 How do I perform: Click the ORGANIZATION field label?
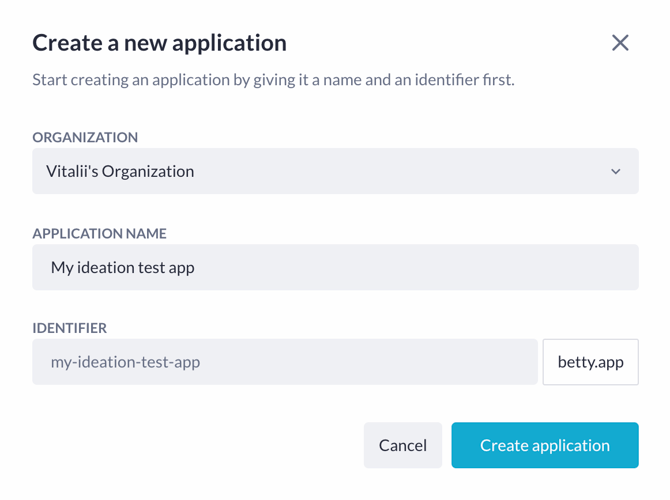tap(85, 138)
